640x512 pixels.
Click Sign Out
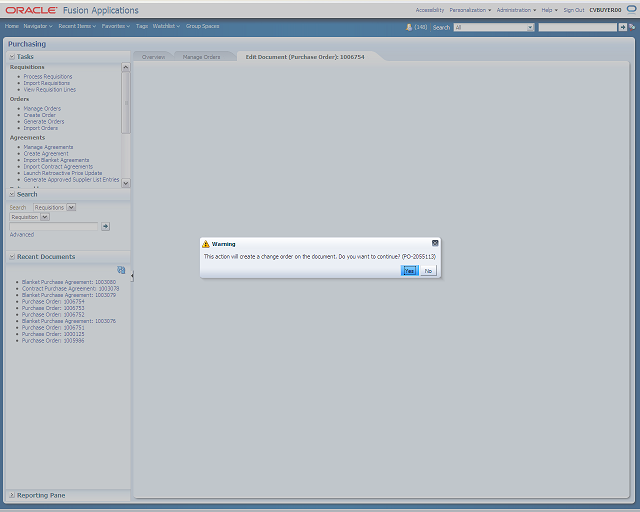573,10
